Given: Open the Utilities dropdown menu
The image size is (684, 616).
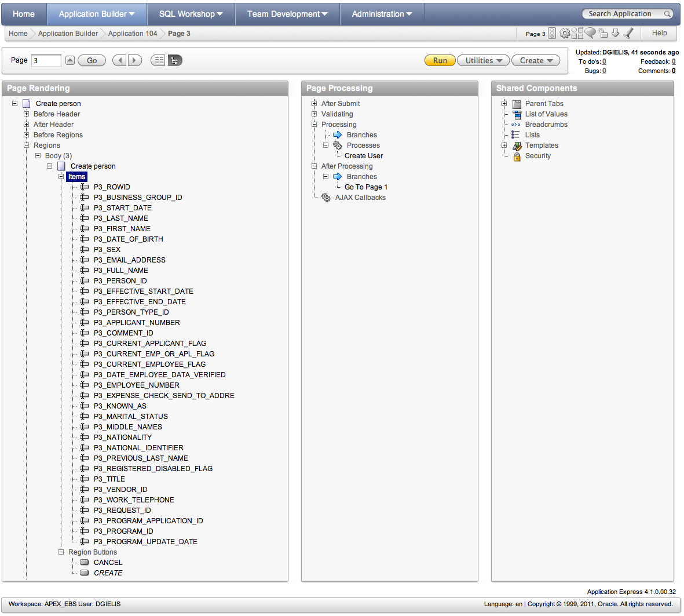Looking at the screenshot, I should pos(483,60).
